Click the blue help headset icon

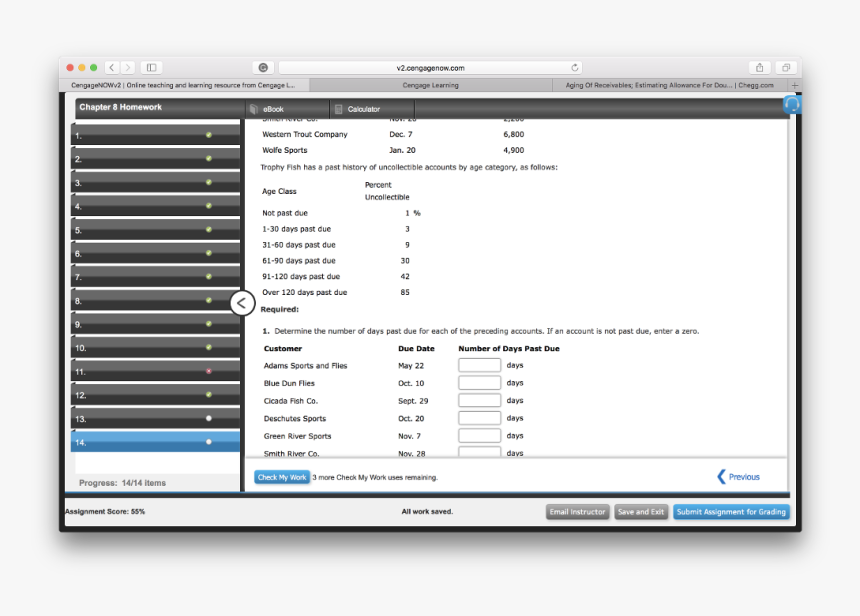(792, 104)
